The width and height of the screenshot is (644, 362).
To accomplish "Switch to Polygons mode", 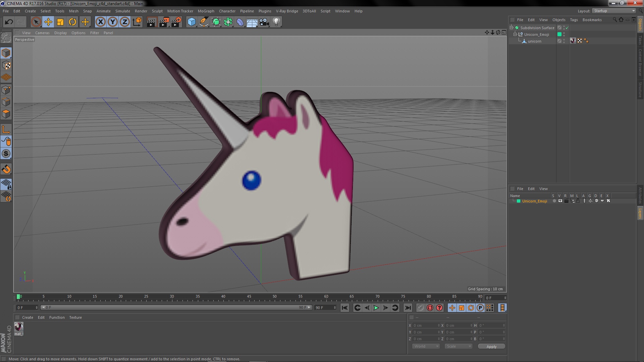I will [6, 114].
